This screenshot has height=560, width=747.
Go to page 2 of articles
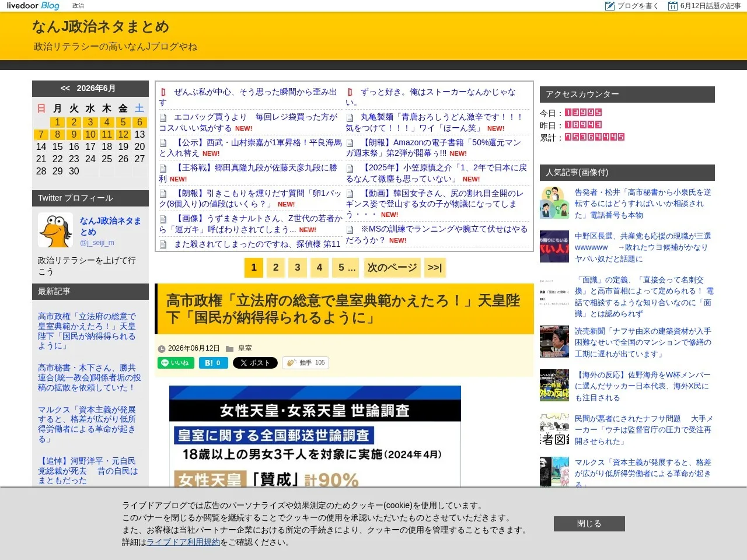click(275, 268)
